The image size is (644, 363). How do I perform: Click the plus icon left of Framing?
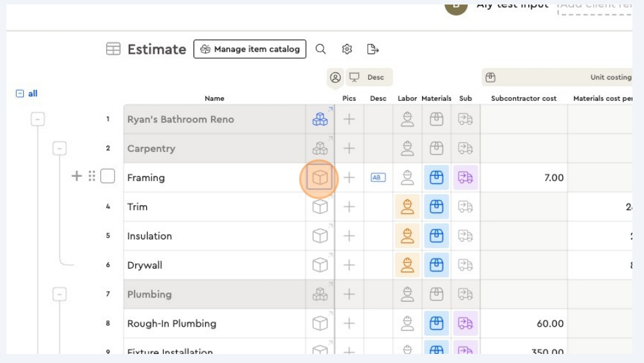pyautogui.click(x=76, y=176)
